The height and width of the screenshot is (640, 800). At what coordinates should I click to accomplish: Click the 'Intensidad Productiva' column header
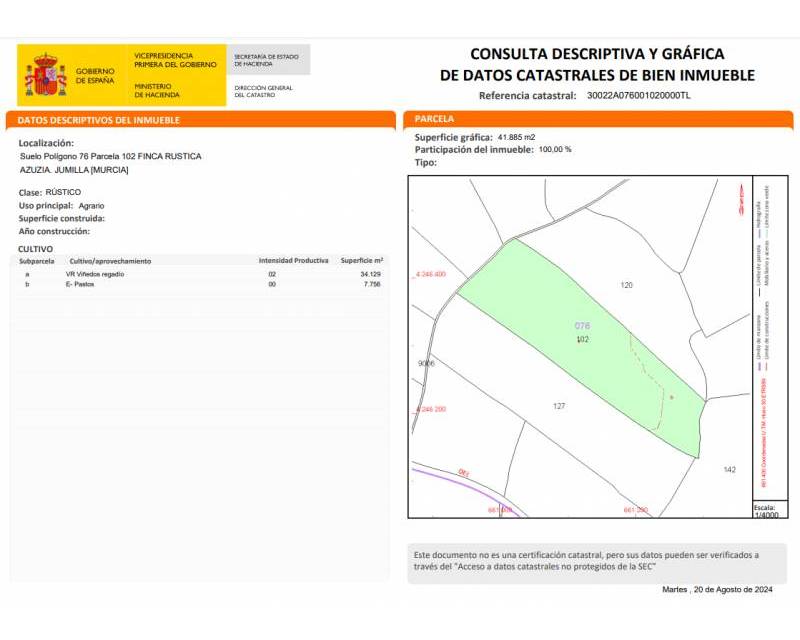[x=293, y=260]
